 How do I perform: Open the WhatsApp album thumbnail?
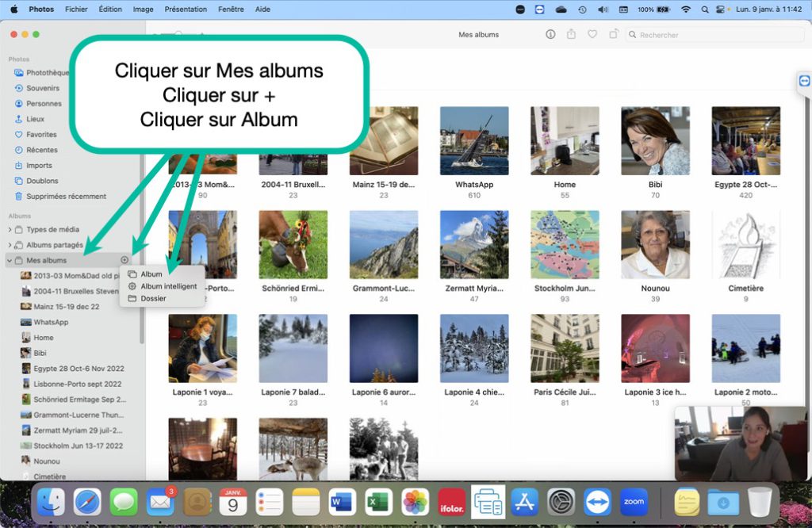474,141
